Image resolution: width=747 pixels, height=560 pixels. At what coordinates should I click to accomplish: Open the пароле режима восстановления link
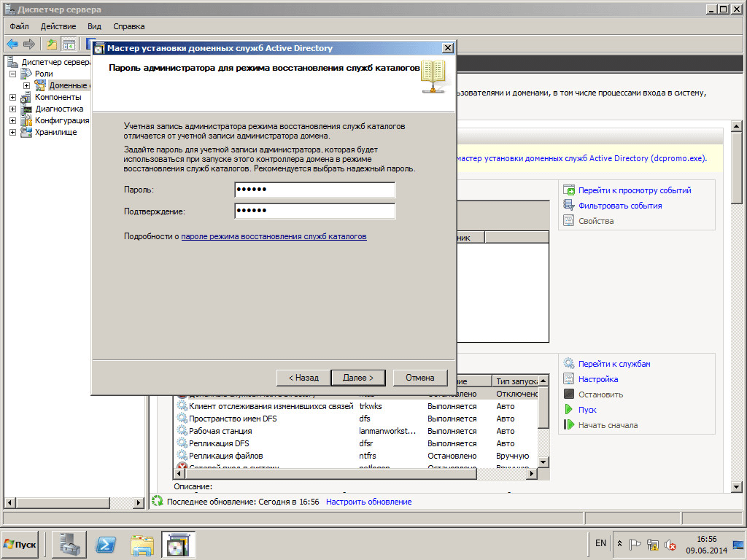[274, 237]
